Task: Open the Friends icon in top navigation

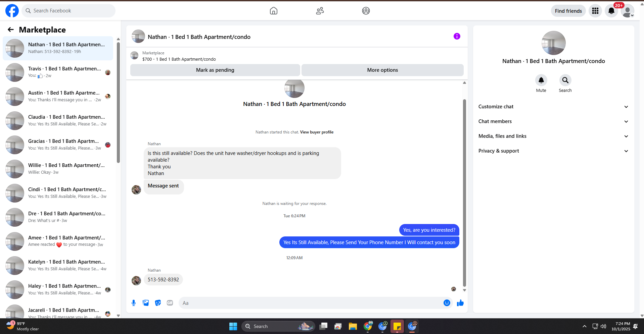Action: tap(320, 11)
